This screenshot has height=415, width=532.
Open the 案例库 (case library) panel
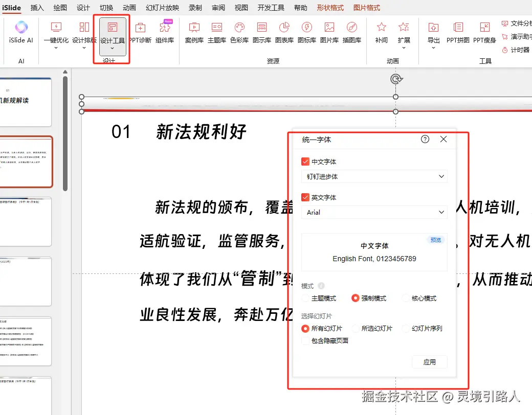coord(194,33)
